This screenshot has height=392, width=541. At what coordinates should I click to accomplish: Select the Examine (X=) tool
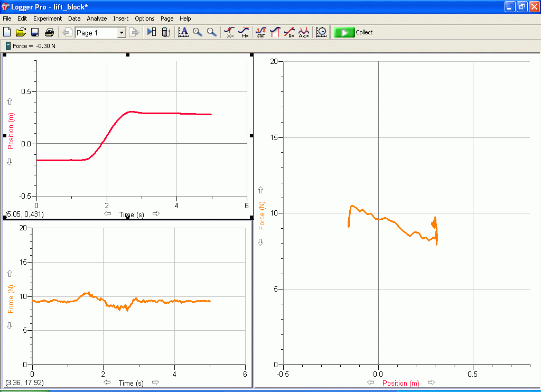point(229,32)
